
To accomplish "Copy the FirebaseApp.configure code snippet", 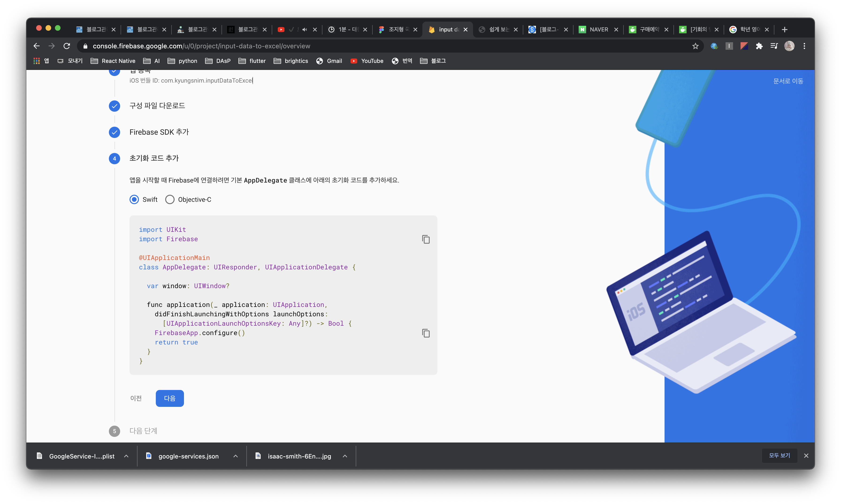I will [x=426, y=333].
